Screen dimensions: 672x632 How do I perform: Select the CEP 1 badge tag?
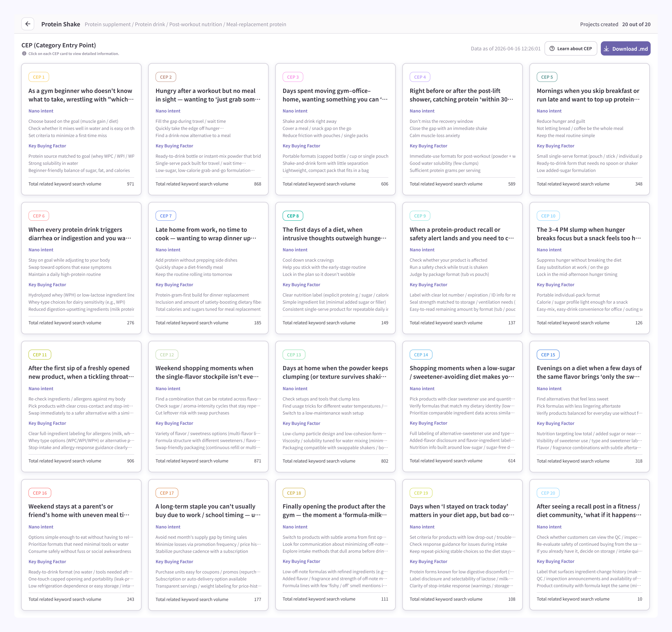tap(39, 77)
